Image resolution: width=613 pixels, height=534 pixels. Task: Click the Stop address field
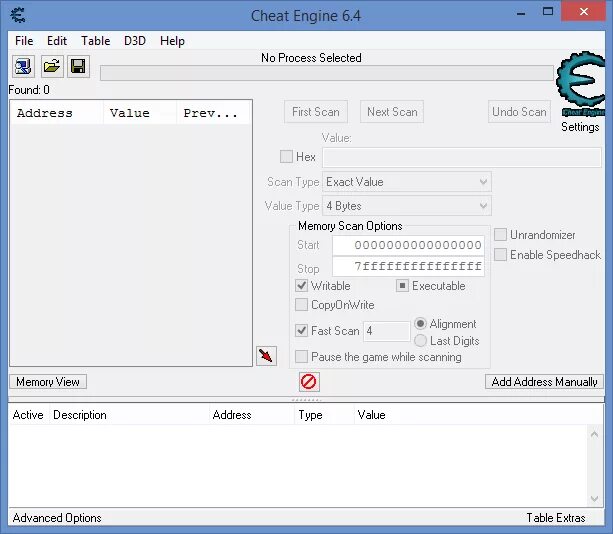click(408, 266)
